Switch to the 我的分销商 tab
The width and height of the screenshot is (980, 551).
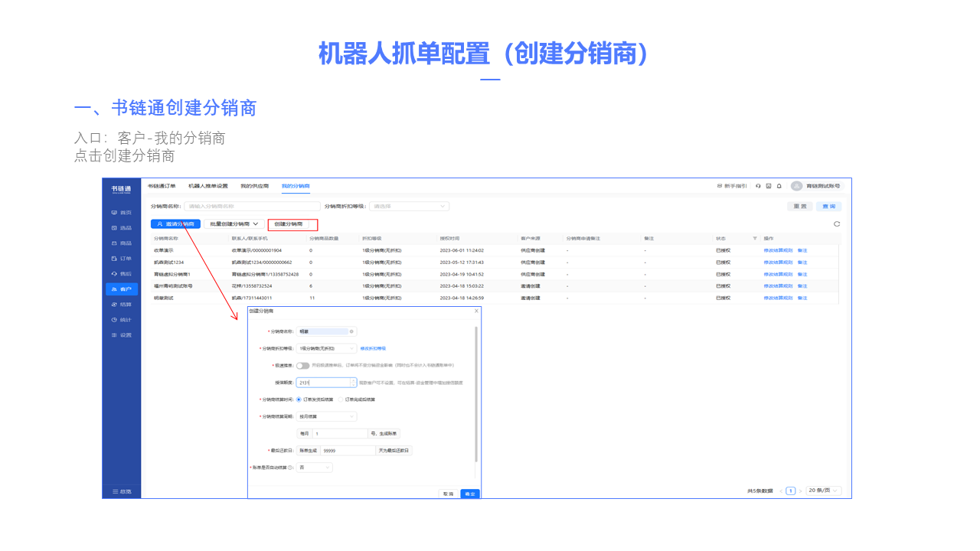[296, 186]
